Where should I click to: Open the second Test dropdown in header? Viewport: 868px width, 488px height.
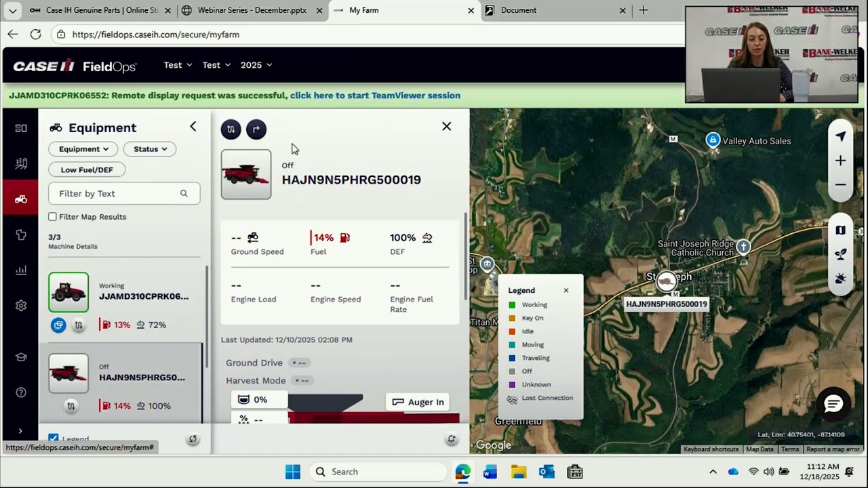tap(216, 65)
